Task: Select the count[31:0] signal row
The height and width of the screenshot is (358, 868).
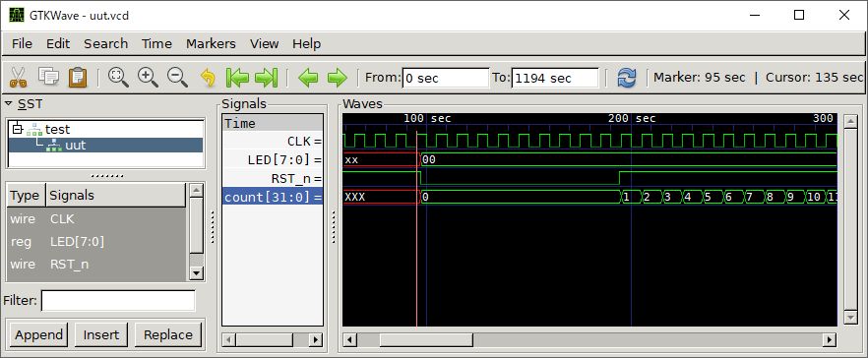Action: pos(273,197)
